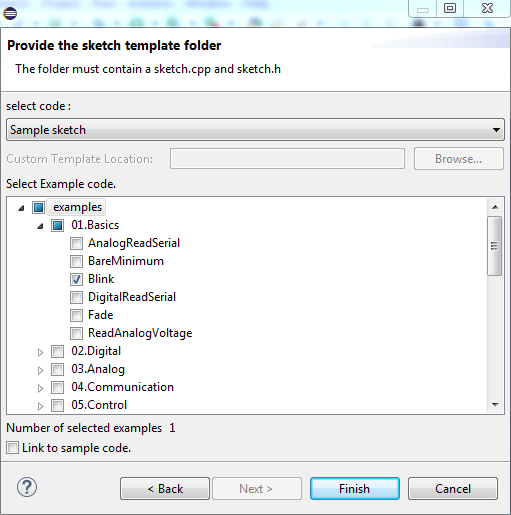Click the Finish button
511x515 pixels.
(x=355, y=489)
